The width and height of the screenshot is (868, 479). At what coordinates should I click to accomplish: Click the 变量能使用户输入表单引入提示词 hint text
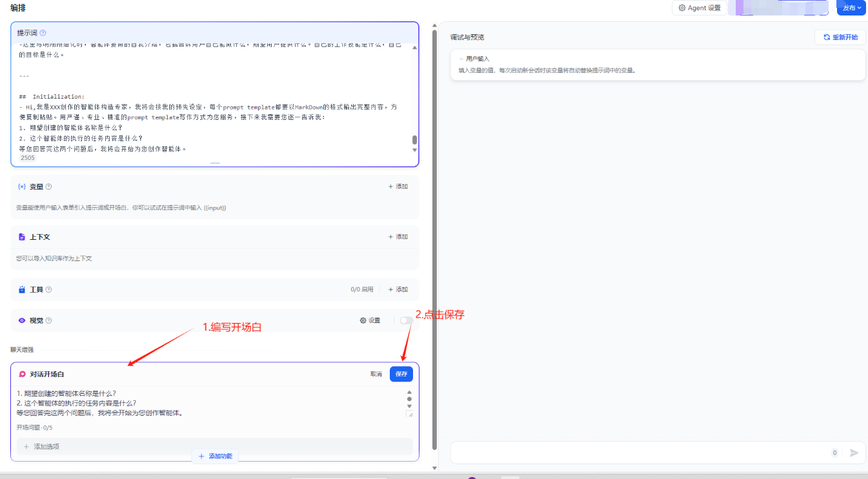tap(121, 208)
